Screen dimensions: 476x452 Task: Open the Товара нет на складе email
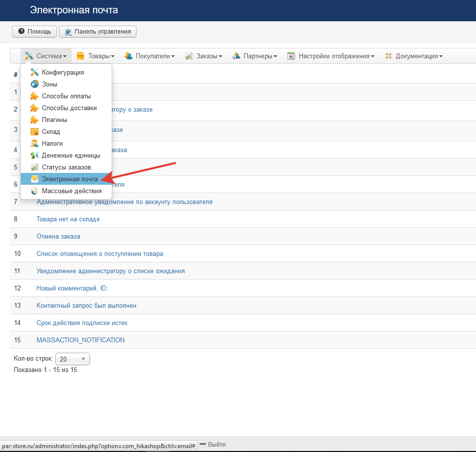(68, 219)
